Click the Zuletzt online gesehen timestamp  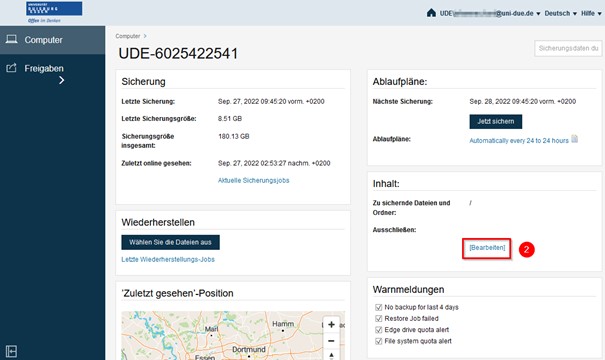tap(274, 163)
